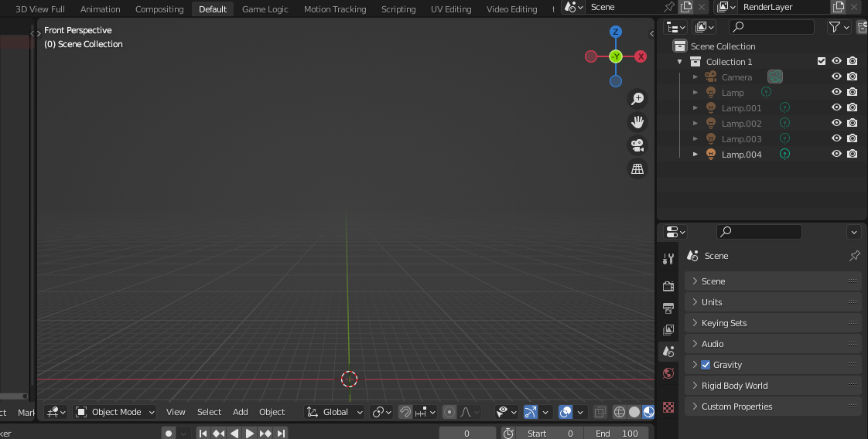Open the viewport View menu
This screenshot has height=439, width=868.
pos(176,412)
